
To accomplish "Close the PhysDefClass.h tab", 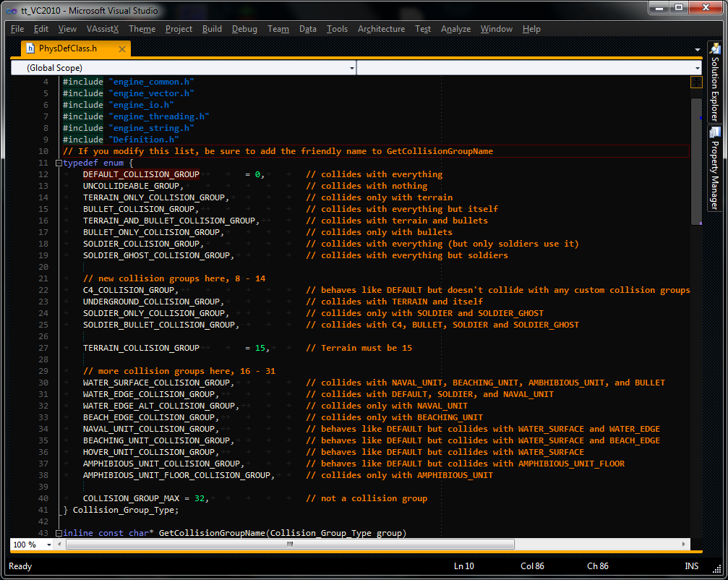I will pos(121,49).
